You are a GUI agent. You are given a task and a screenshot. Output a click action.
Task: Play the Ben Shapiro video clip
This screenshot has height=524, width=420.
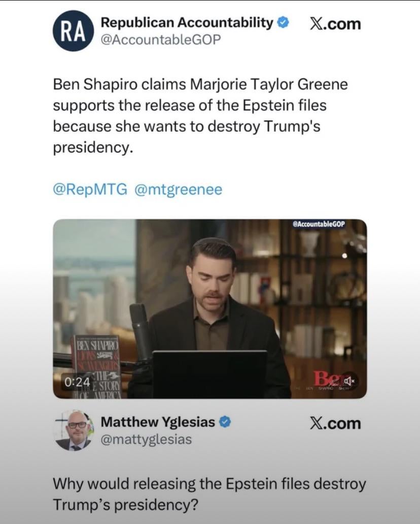(210, 309)
